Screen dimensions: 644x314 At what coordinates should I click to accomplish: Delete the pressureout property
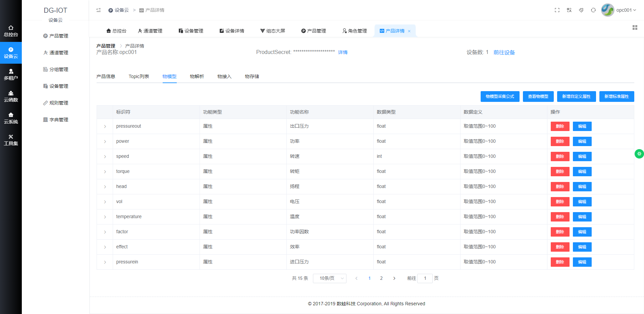(x=560, y=126)
